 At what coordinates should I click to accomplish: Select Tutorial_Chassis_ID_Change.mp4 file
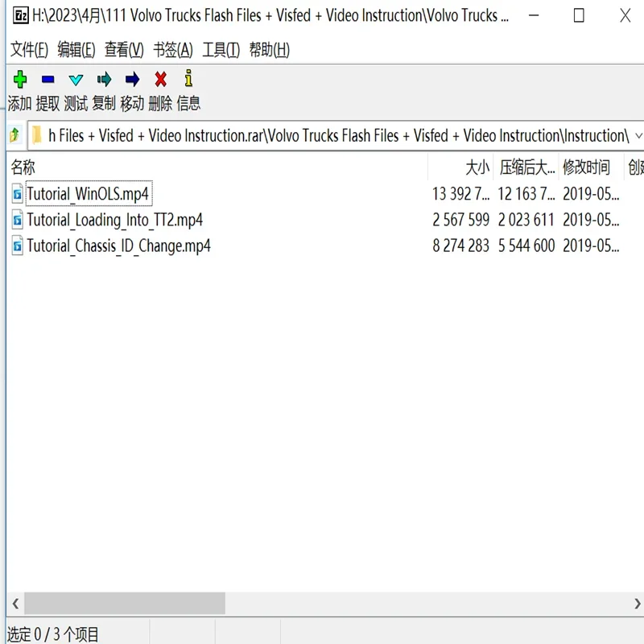tap(118, 246)
